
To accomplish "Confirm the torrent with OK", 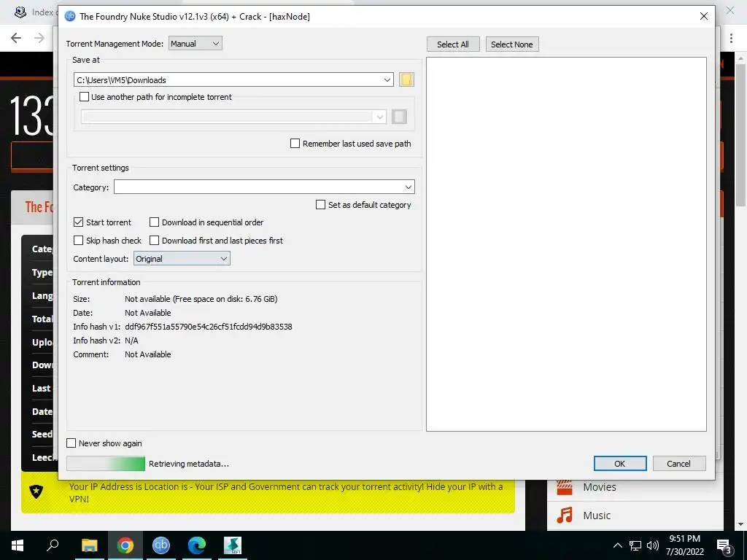I will pos(620,463).
